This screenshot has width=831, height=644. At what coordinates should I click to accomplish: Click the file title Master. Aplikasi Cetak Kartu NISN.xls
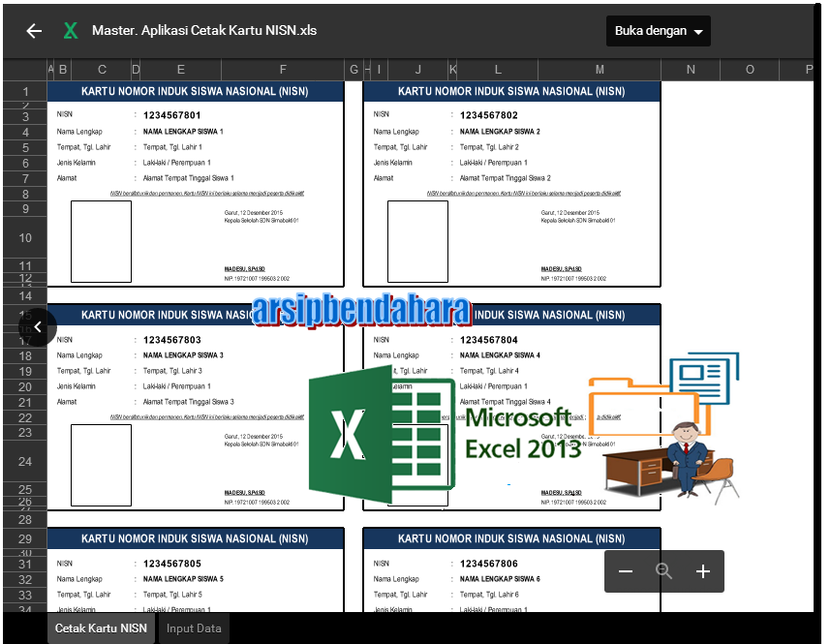coord(204,31)
